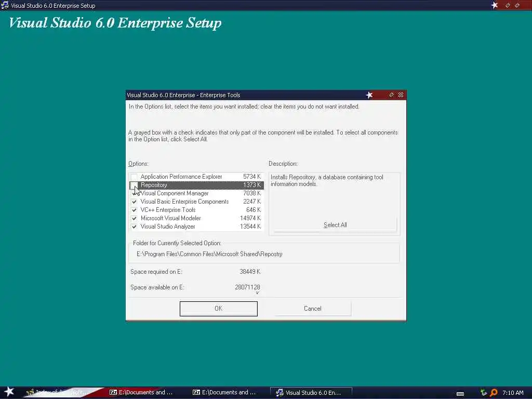Click the 1373 K size of Repository

pos(252,185)
